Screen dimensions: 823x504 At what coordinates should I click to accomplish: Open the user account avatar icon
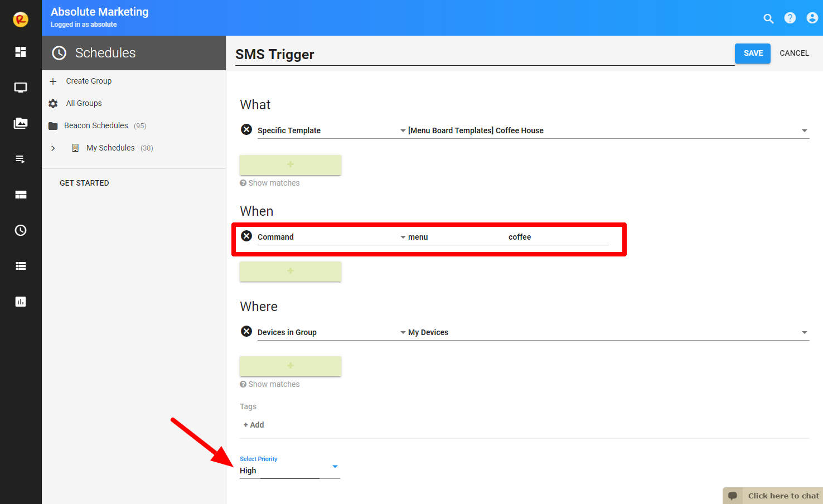[x=812, y=18]
